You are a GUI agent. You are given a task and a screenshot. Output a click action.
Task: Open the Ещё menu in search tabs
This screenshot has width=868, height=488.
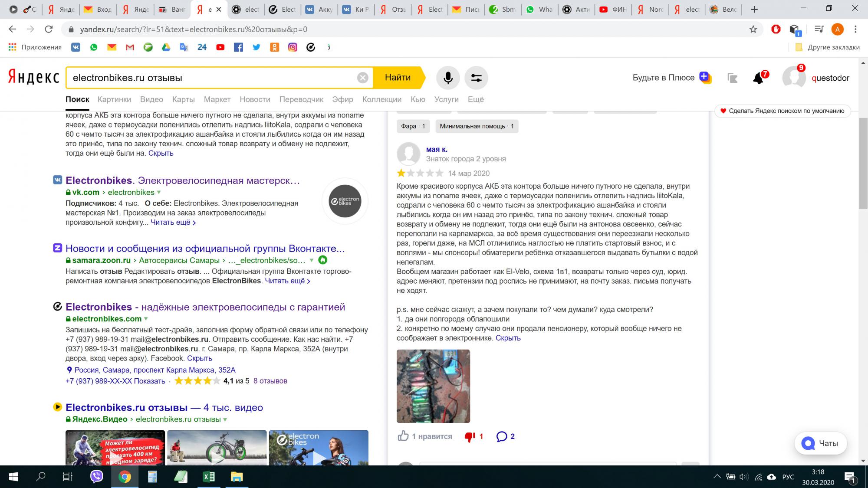(x=476, y=99)
